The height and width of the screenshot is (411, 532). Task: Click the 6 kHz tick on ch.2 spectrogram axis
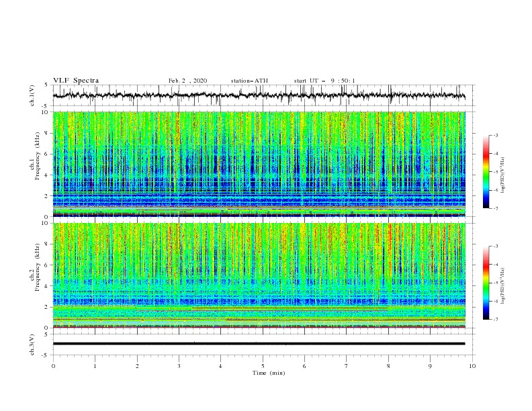click(x=46, y=265)
